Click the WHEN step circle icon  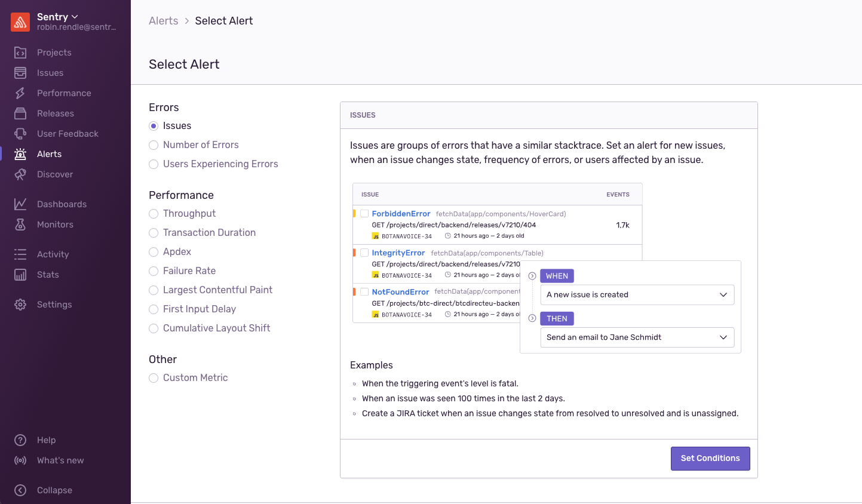532,276
